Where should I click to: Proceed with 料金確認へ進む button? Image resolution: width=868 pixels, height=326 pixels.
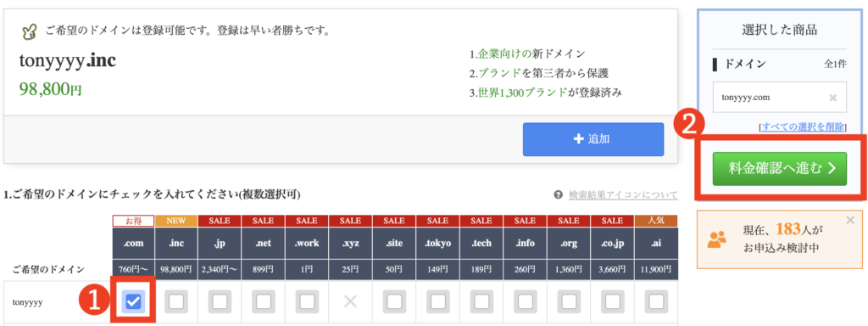pyautogui.click(x=780, y=169)
